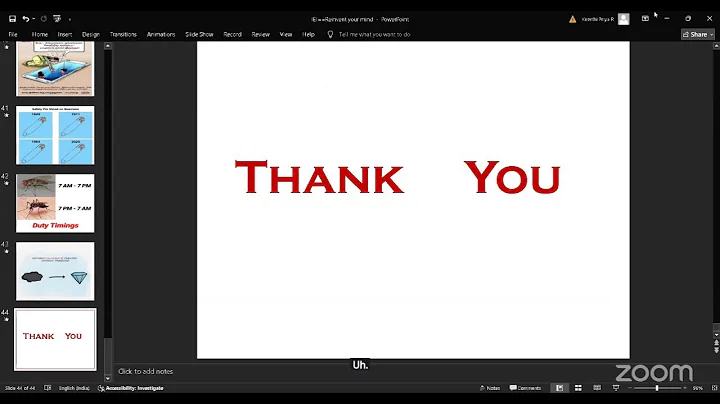
Task: Click the Undo arrow icon
Action: (x=26, y=19)
